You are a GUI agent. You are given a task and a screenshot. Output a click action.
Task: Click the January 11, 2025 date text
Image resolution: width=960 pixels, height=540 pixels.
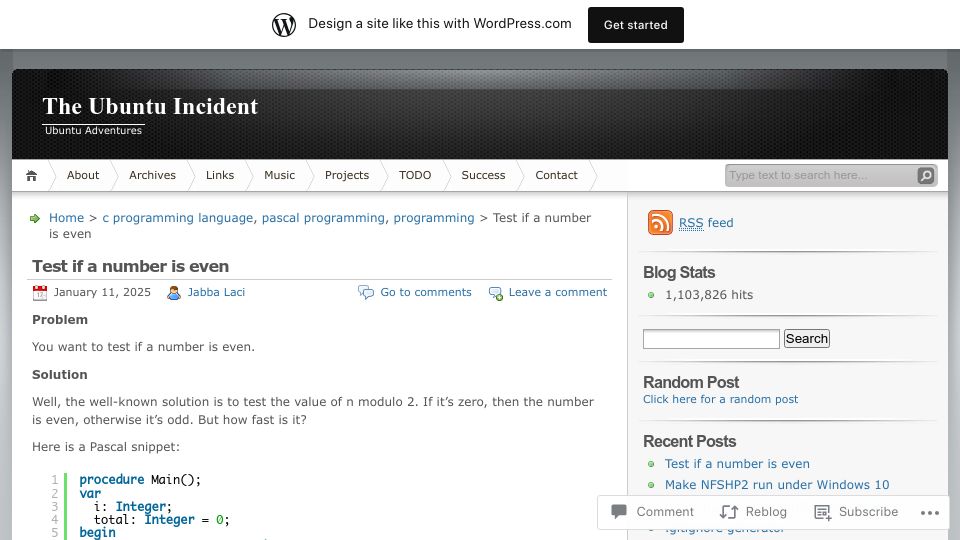102,292
